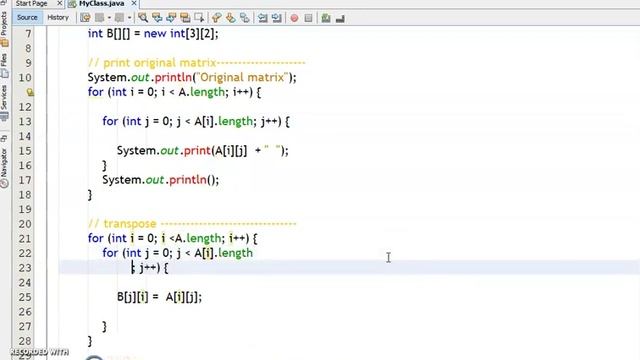This screenshot has height=360, width=640.
Task: Click the Comment toolbar icon
Action: (326, 18)
